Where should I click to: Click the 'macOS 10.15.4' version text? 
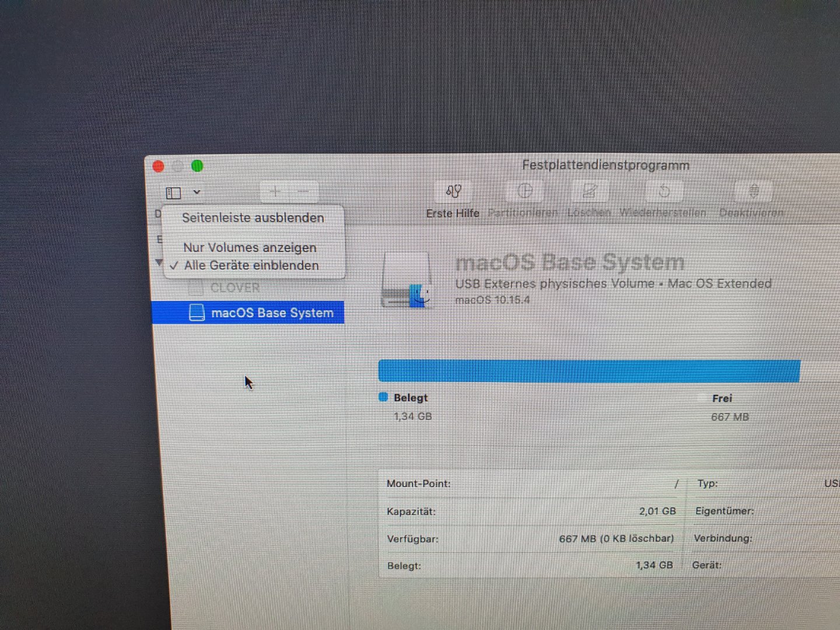click(x=492, y=300)
